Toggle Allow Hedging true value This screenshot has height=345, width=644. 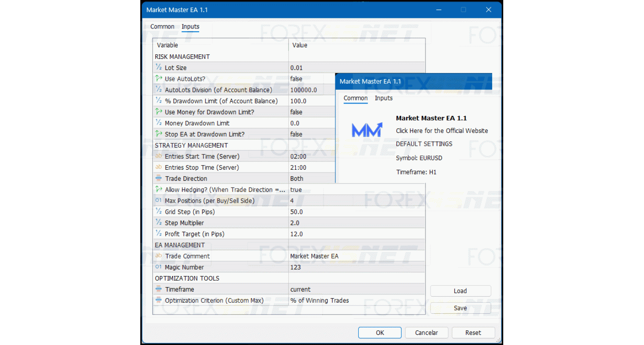(x=296, y=190)
